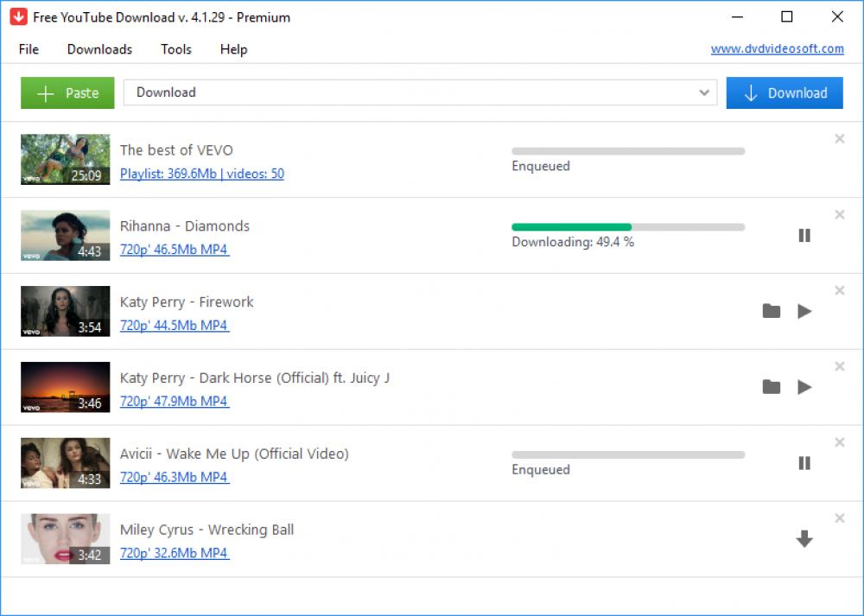Open the VEVO playlist details link
This screenshot has height=616, width=864.
coord(200,174)
